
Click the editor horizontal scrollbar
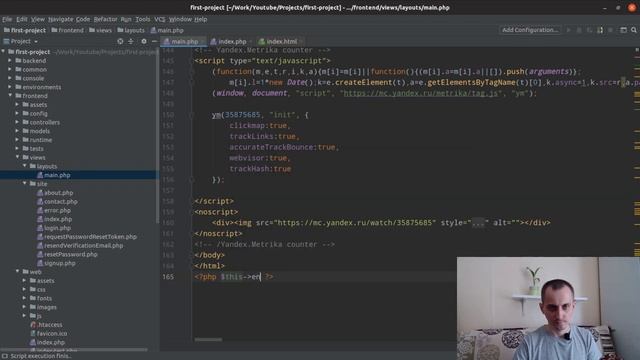click(208, 339)
